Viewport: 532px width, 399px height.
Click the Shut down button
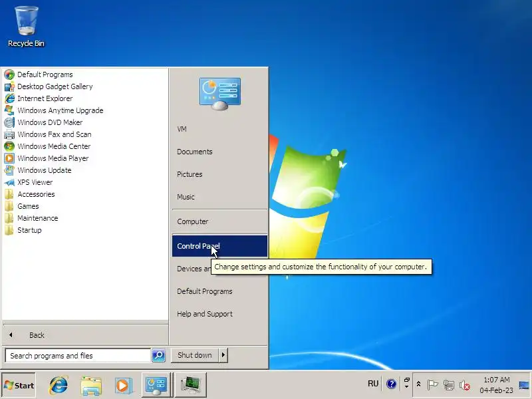point(195,355)
